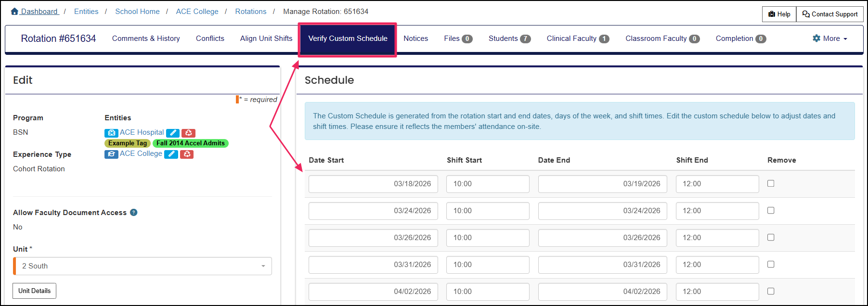Check Remove for the 04/02/2026 row
This screenshot has width=868, height=306.
click(771, 291)
